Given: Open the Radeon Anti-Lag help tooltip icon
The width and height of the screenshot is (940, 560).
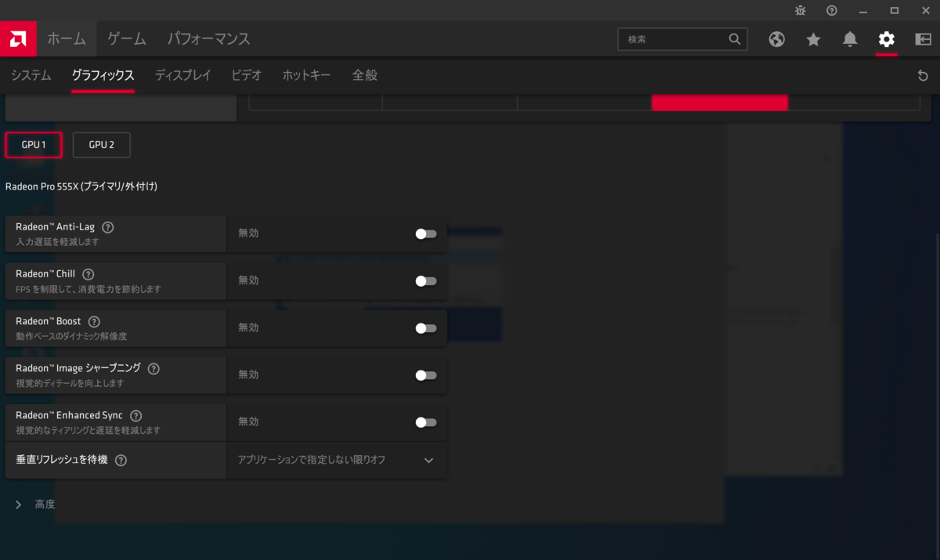Looking at the screenshot, I should point(107,226).
